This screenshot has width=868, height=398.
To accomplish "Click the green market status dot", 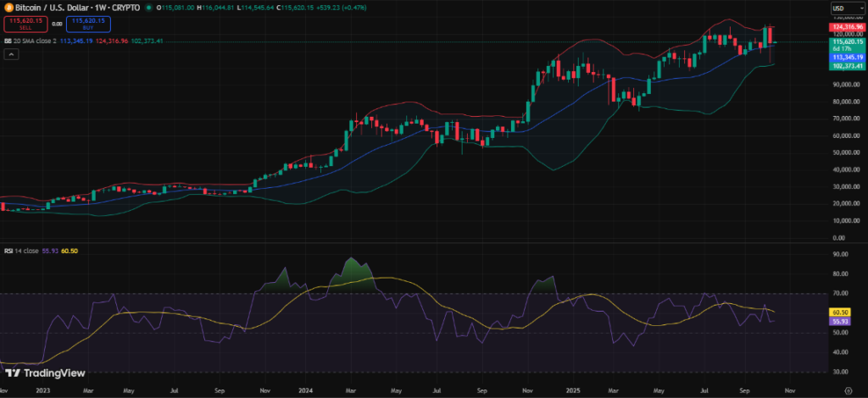I will pos(150,8).
